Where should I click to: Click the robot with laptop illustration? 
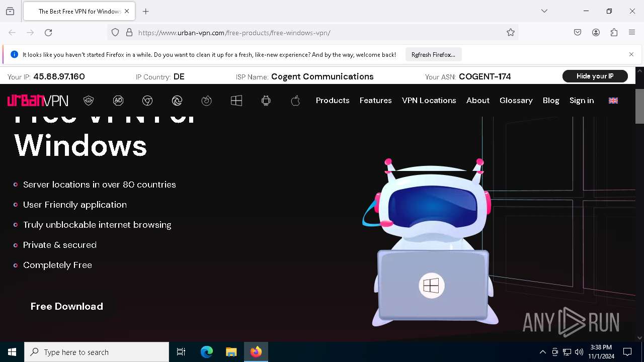click(x=432, y=242)
